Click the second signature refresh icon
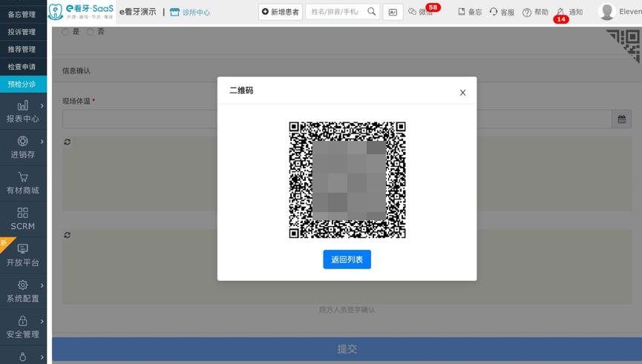This screenshot has width=642, height=364. 67,235
